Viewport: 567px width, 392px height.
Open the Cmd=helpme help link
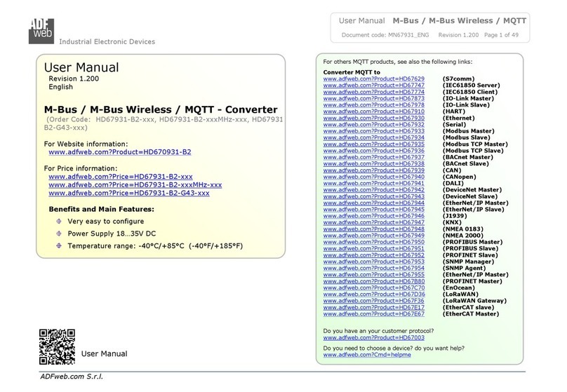(x=367, y=355)
